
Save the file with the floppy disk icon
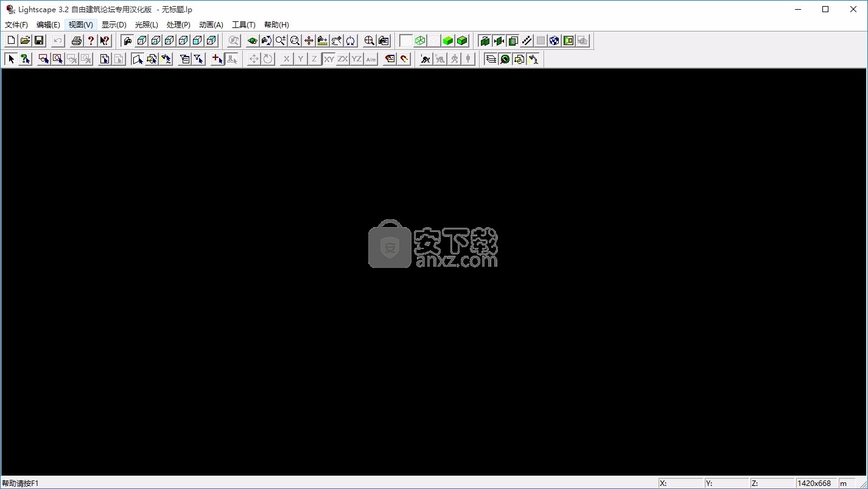[39, 41]
